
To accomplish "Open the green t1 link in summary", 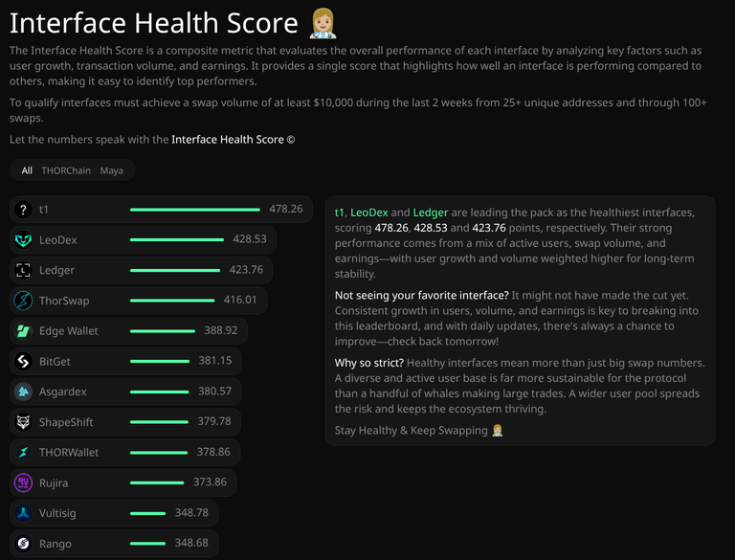I will (x=339, y=213).
